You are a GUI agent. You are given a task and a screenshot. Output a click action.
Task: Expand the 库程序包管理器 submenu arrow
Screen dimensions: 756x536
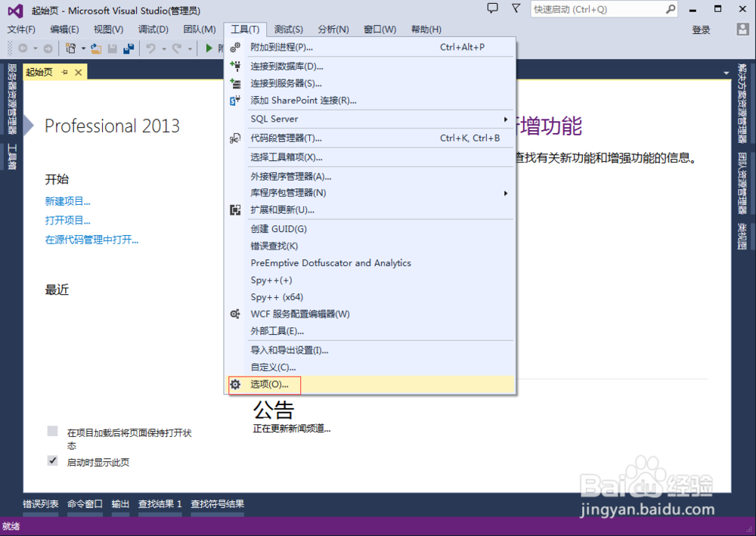[x=505, y=193]
